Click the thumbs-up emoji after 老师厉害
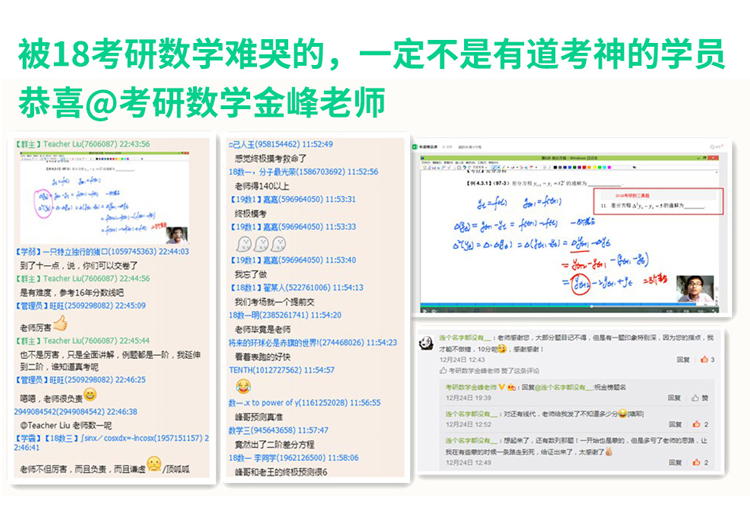The width and height of the screenshot is (750, 505). tap(60, 324)
